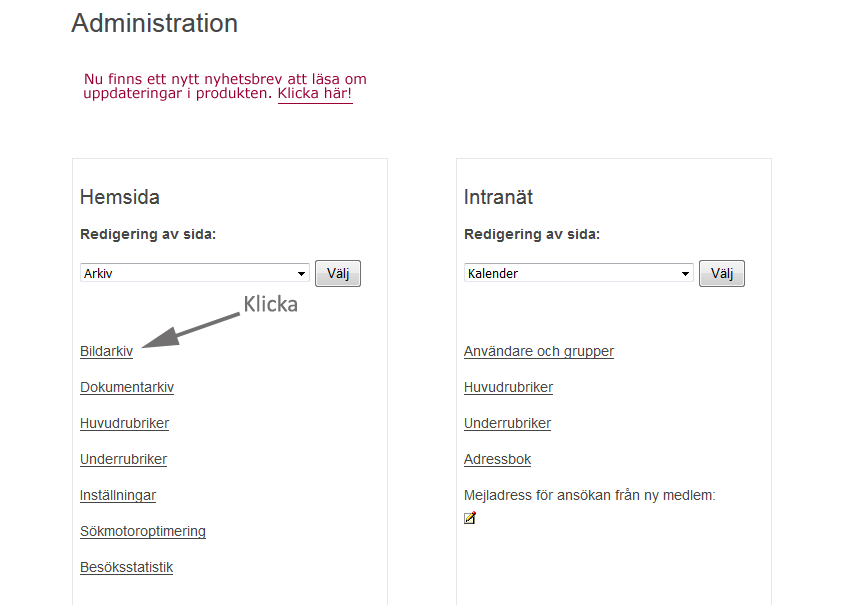
Task: Open the Inställningar link
Action: (118, 496)
